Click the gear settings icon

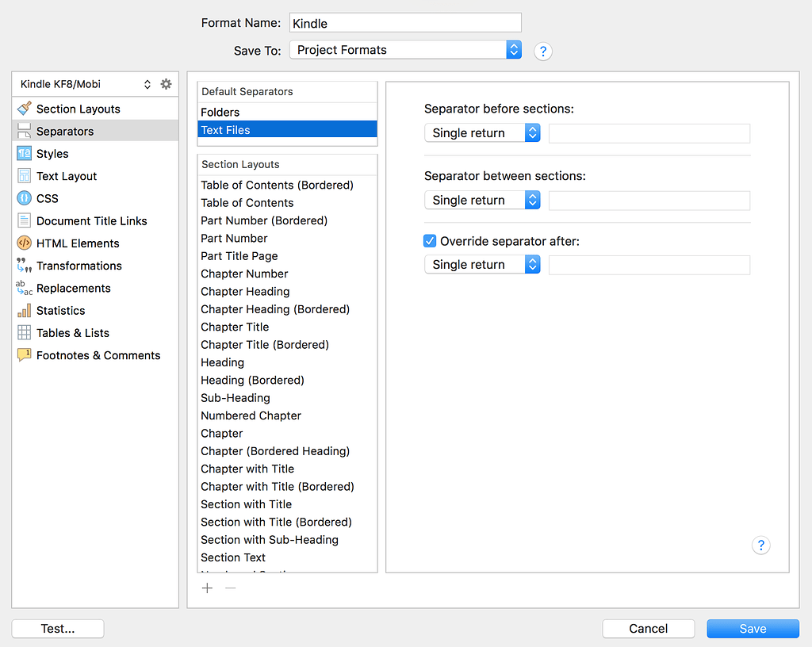[x=166, y=83]
